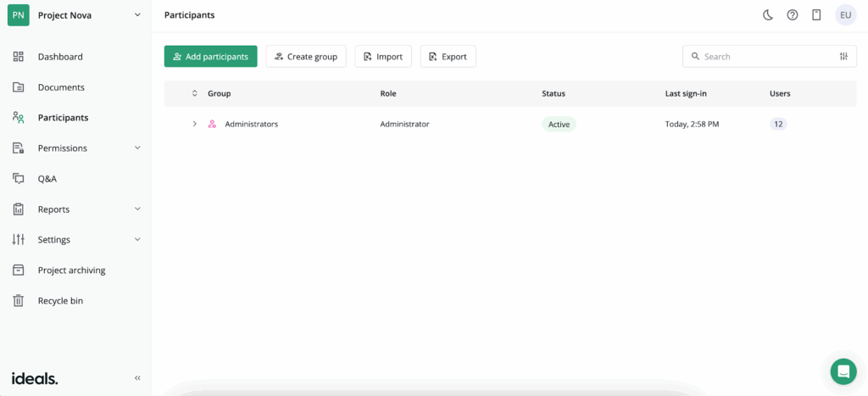This screenshot has height=396, width=868.
Task: Click the Add participants button
Action: pos(210,57)
